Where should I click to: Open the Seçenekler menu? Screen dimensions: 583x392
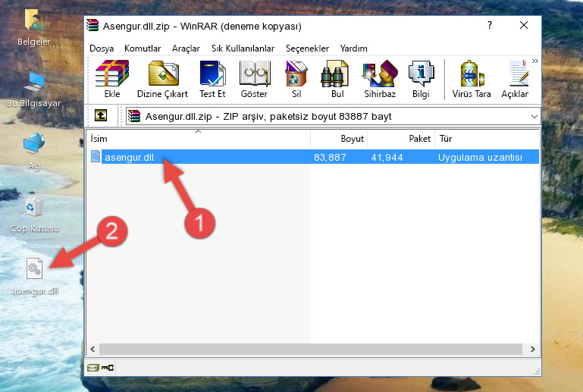point(307,49)
